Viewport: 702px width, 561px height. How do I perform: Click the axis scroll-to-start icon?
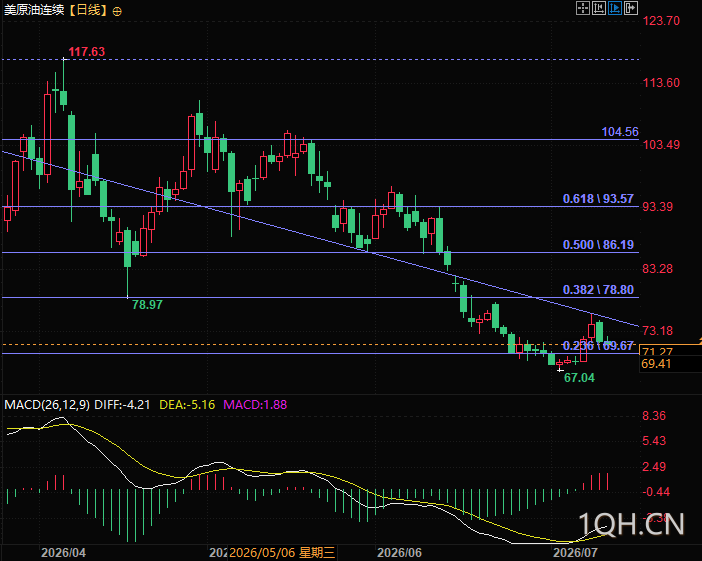599,8
